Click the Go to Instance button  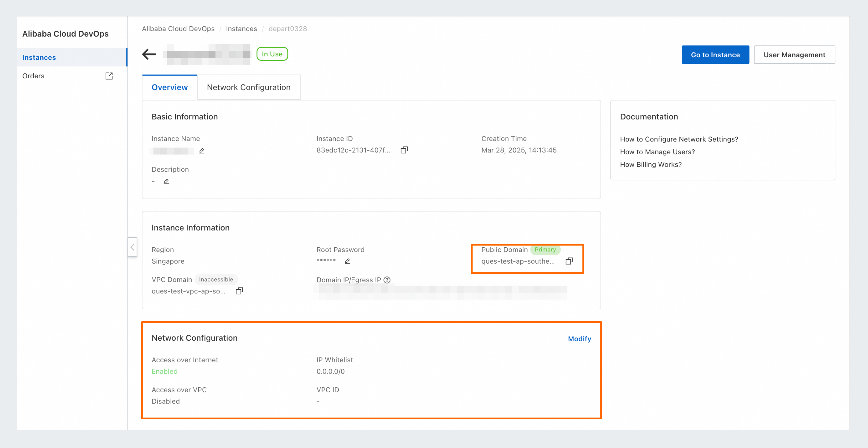715,55
